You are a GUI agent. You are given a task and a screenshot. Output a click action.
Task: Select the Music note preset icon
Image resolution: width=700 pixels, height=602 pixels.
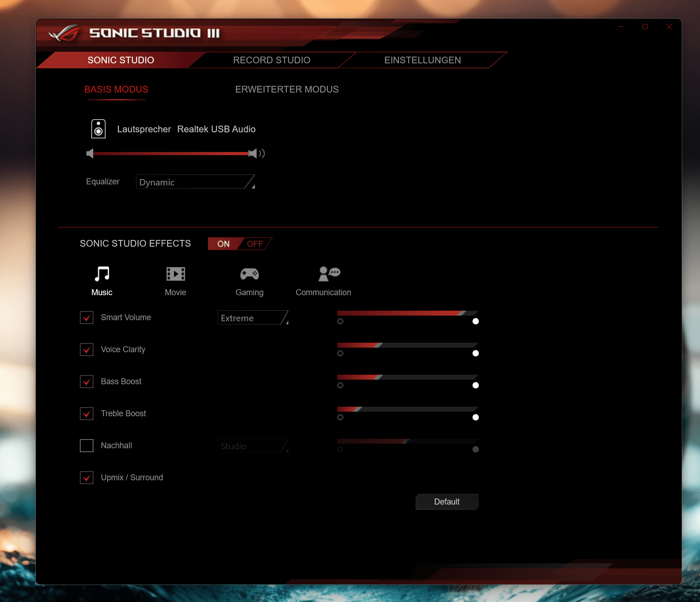pos(102,274)
